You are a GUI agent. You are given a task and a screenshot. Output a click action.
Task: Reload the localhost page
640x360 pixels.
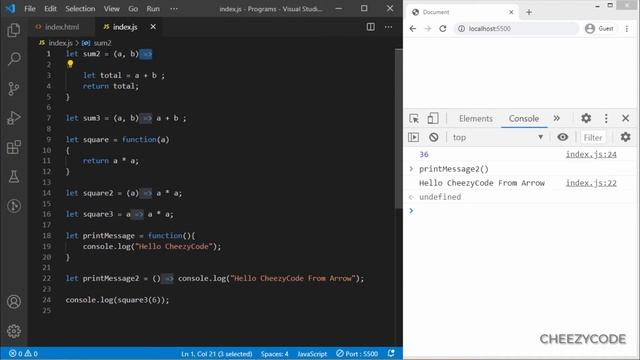point(443,29)
